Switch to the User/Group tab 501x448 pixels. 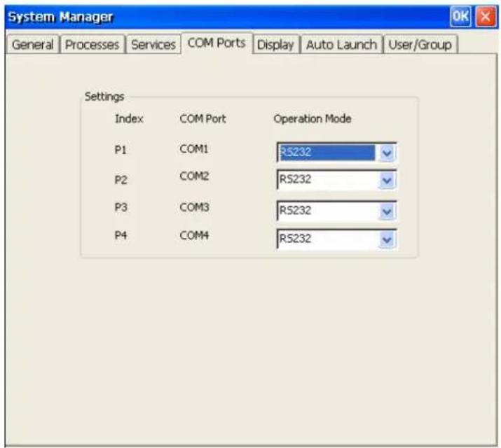tap(420, 44)
